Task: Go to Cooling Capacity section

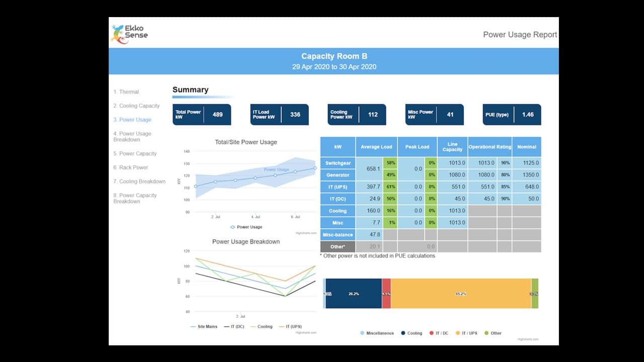Action: click(136, 106)
